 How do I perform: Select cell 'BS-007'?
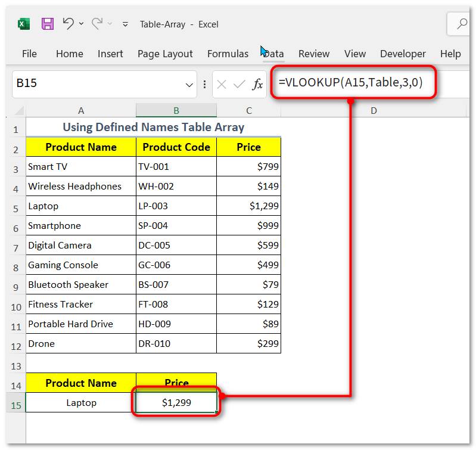pos(176,284)
